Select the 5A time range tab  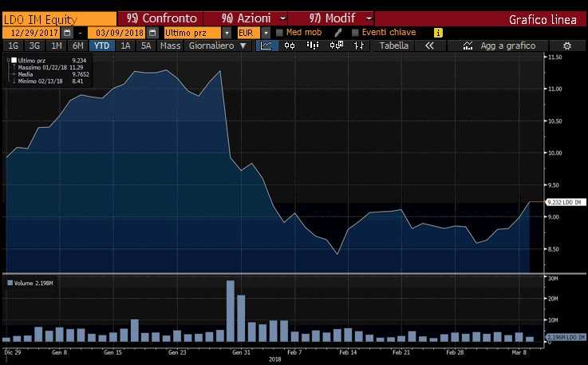point(146,46)
